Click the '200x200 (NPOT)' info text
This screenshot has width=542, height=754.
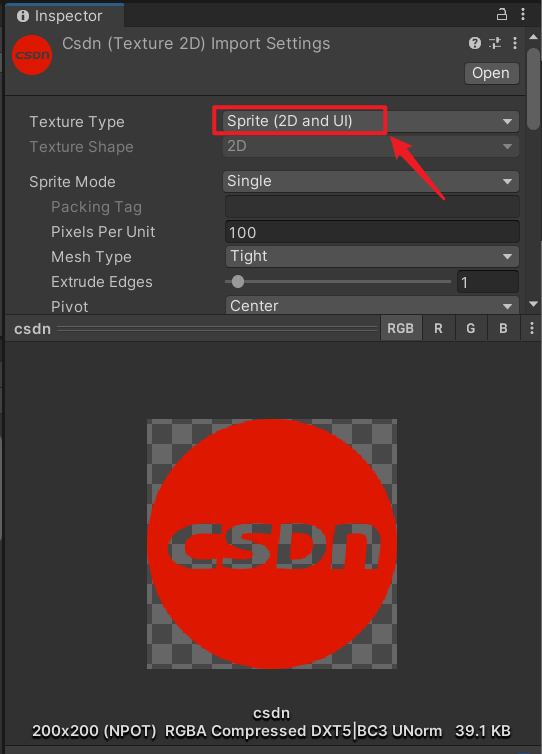coord(94,731)
